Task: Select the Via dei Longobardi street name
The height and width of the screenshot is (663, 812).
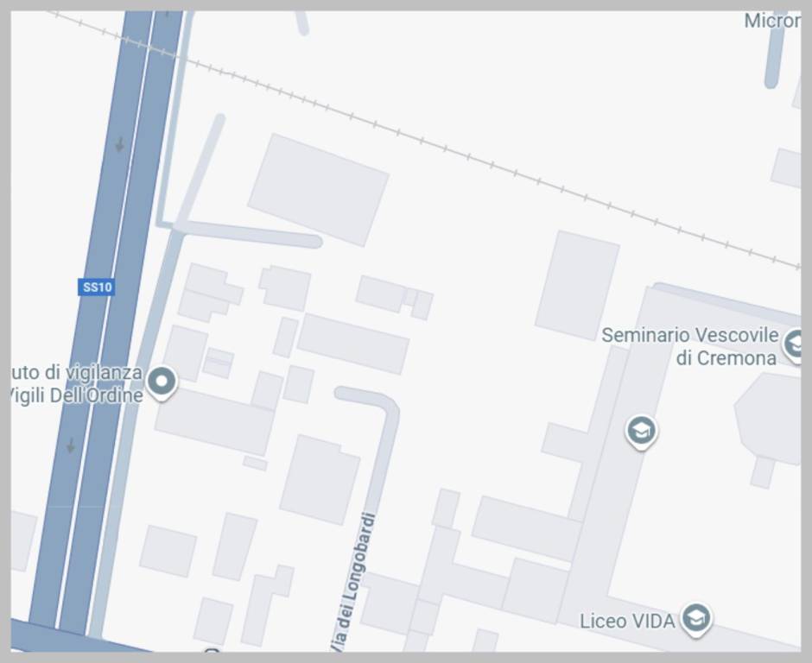Action: (x=353, y=581)
